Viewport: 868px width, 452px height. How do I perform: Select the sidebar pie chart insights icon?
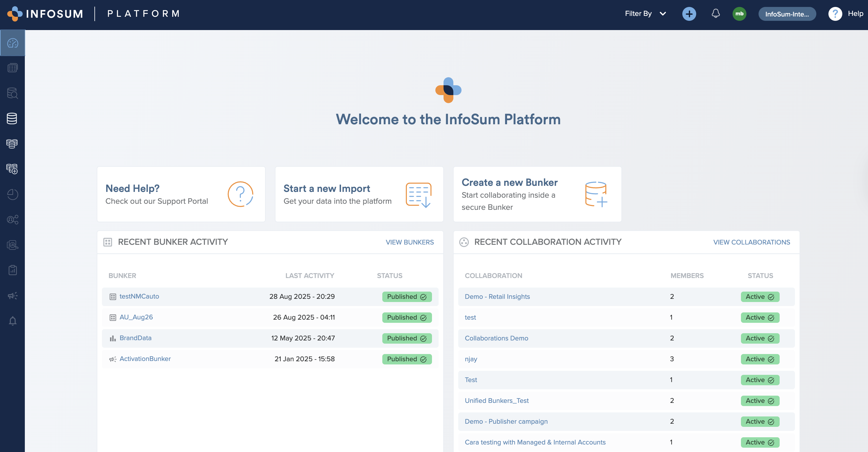[12, 194]
